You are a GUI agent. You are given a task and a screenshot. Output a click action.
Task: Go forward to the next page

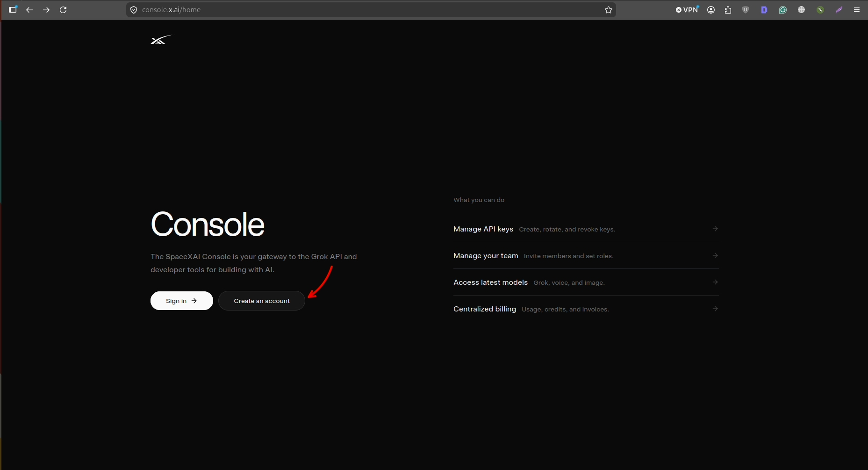click(x=46, y=10)
